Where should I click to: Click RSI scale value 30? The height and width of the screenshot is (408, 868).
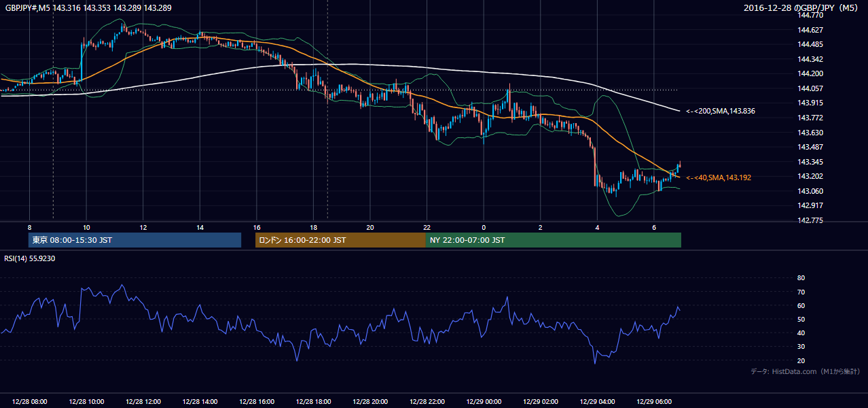pyautogui.click(x=801, y=347)
